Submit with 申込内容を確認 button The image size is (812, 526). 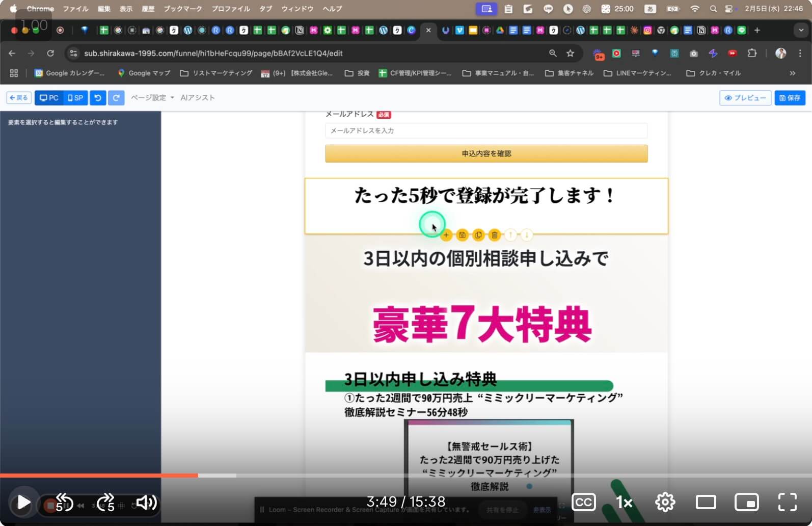486,153
